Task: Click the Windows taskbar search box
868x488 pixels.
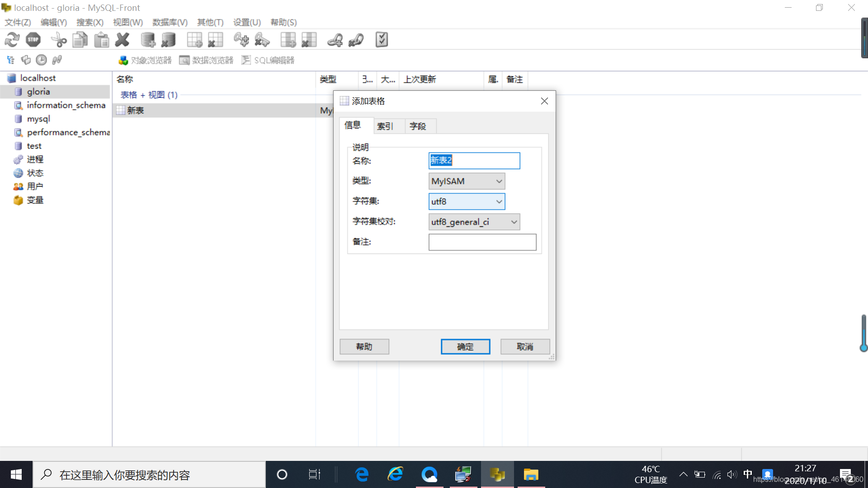Action: pos(149,474)
